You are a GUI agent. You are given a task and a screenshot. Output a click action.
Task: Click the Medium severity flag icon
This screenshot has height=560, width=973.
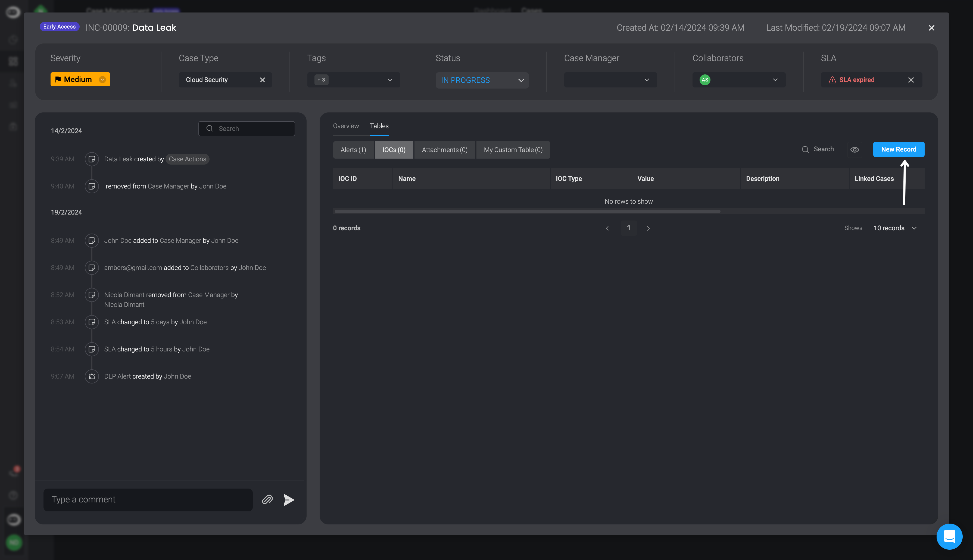[x=58, y=79]
